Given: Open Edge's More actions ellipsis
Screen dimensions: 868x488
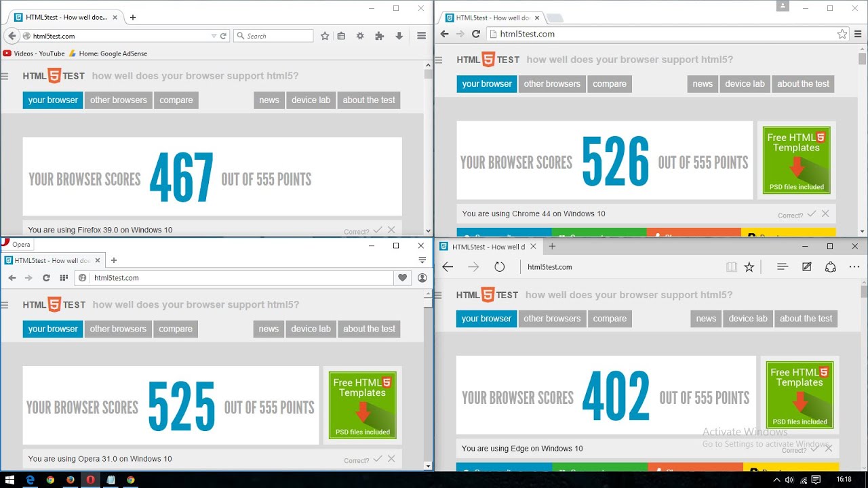Looking at the screenshot, I should (x=854, y=267).
